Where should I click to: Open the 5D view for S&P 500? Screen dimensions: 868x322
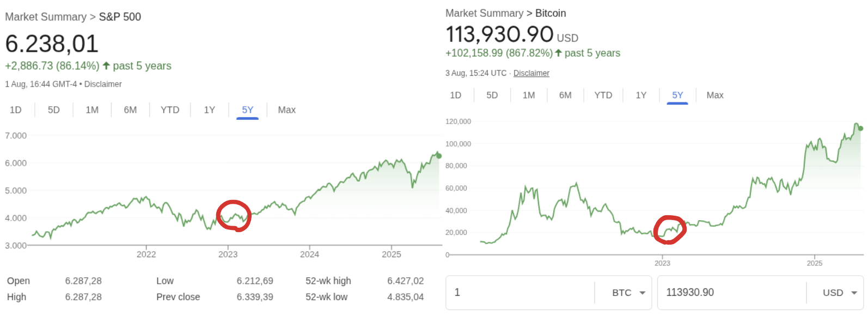pos(53,110)
